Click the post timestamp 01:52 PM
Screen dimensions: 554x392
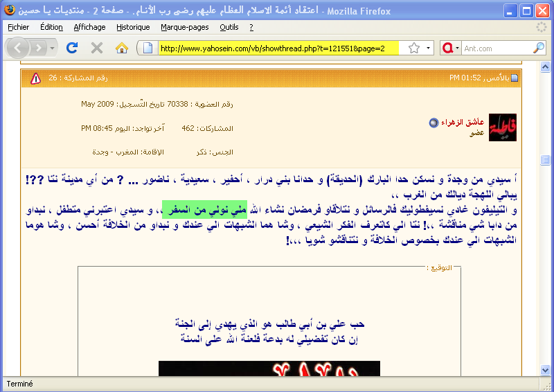(465, 78)
